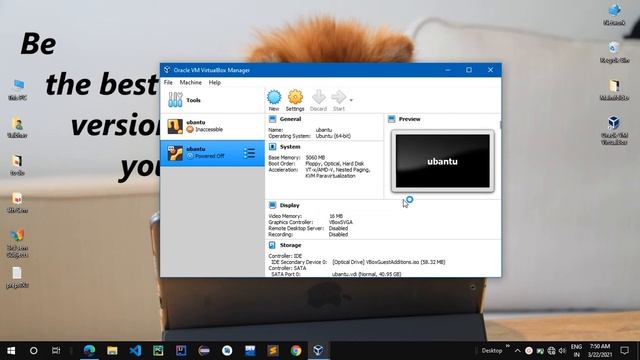Click the Video Memory 16 MB value

[336, 216]
